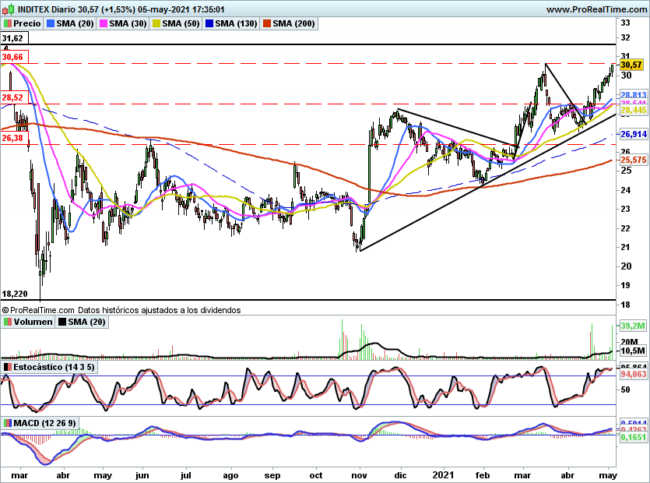Click the MACD (12 26 9) label
650x483 pixels.
[44, 423]
